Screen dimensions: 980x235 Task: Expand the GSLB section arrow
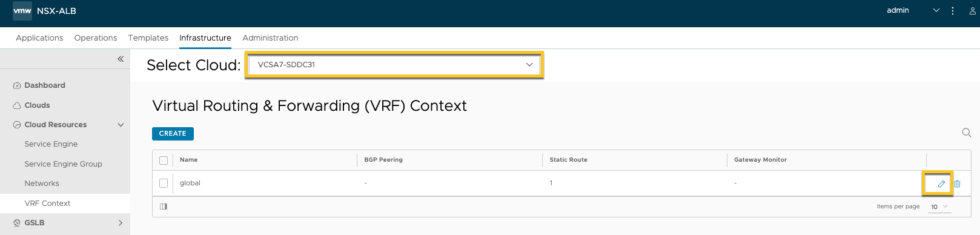pyautogui.click(x=121, y=223)
